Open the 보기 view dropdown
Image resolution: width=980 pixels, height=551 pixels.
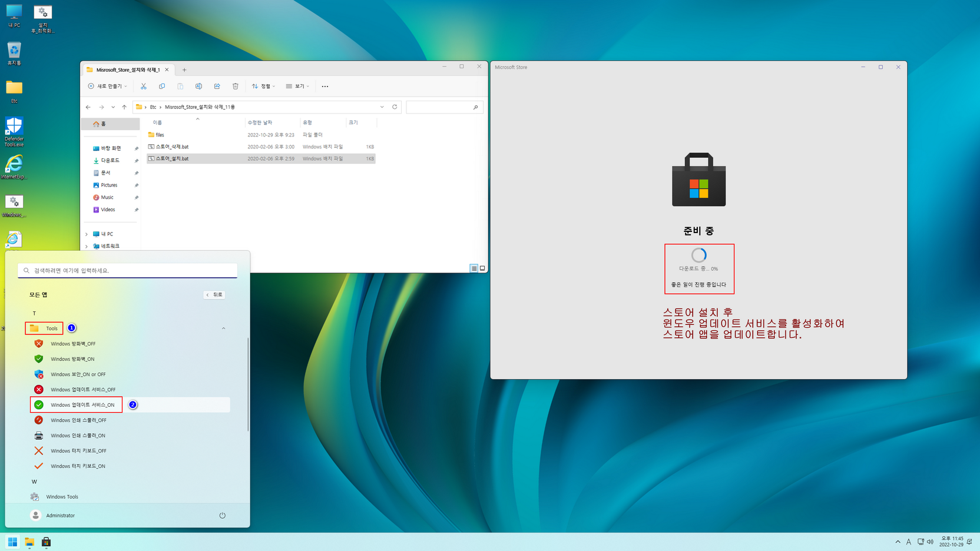[x=297, y=87]
